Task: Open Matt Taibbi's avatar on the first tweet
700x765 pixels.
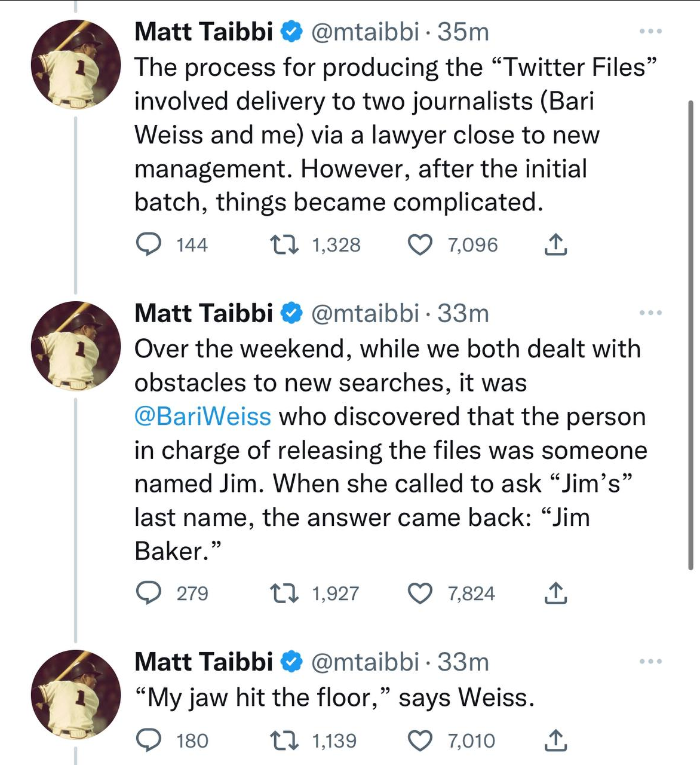Action: (x=76, y=64)
